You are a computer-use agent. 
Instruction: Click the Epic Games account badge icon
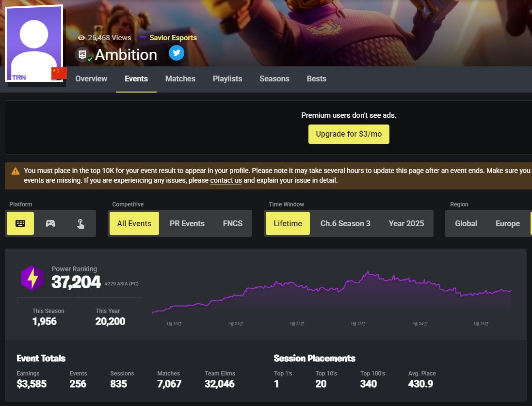(x=82, y=55)
